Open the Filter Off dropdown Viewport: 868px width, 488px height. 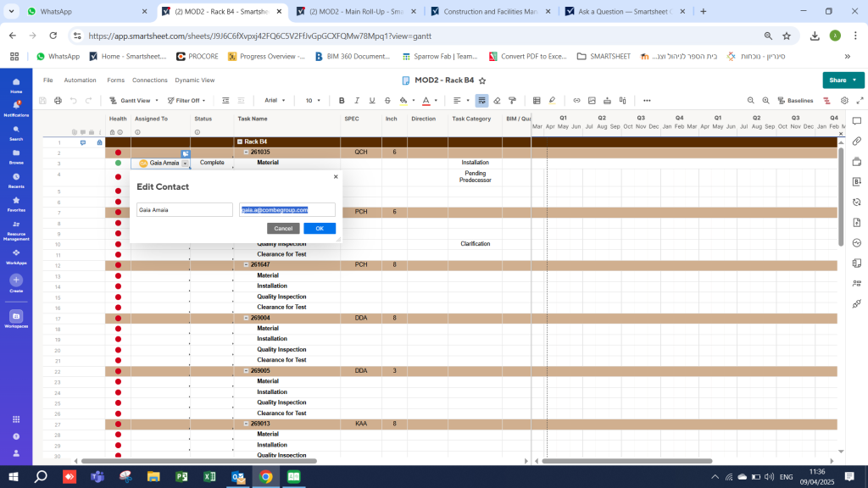(x=188, y=100)
